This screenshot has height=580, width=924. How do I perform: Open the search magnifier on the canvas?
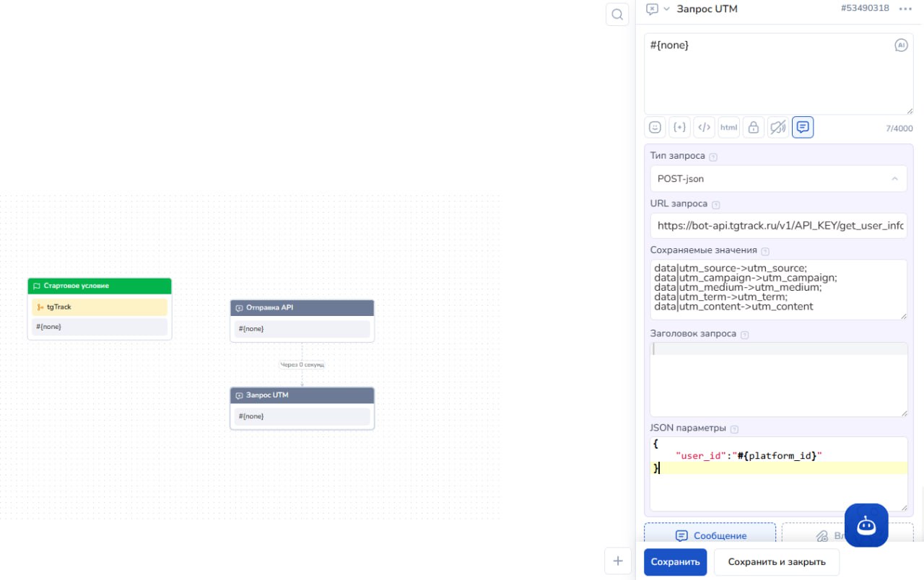[x=617, y=14]
